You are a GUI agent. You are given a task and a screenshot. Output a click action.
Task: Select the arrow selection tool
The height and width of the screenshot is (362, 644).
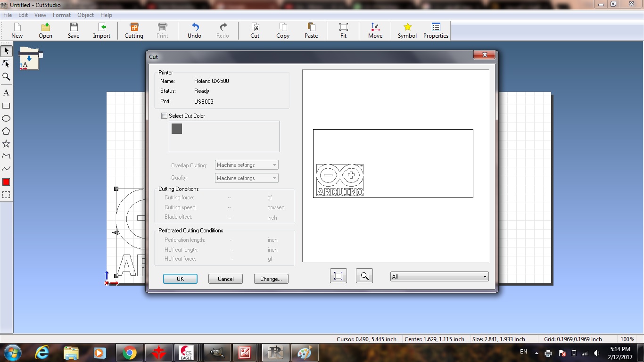point(6,51)
